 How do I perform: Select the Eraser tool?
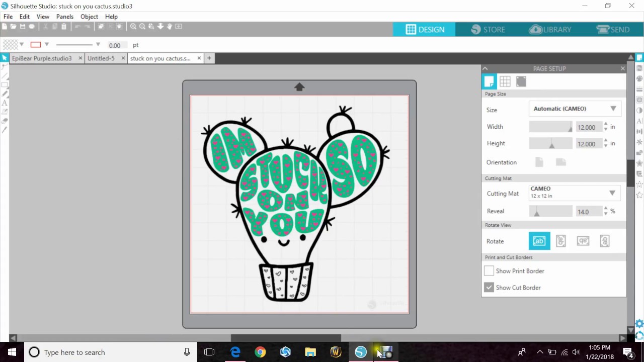5,121
